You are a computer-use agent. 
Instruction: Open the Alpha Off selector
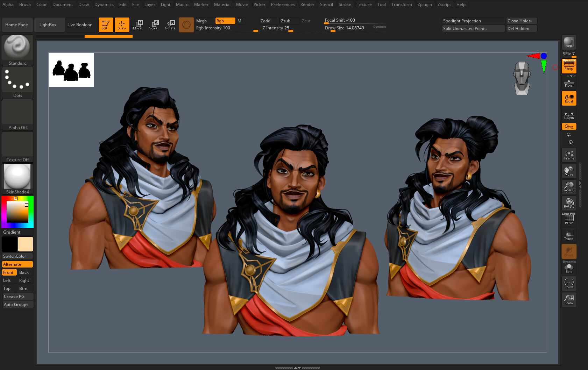click(x=17, y=115)
